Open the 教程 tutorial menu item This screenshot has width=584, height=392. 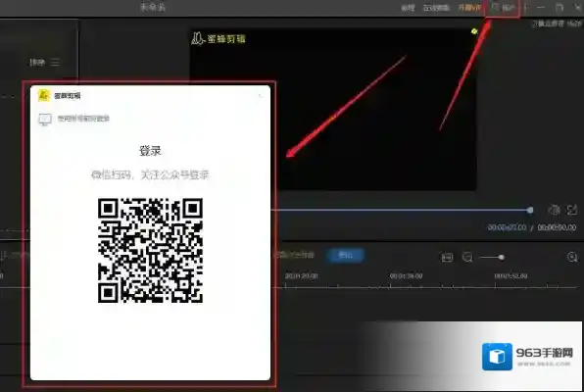point(408,8)
